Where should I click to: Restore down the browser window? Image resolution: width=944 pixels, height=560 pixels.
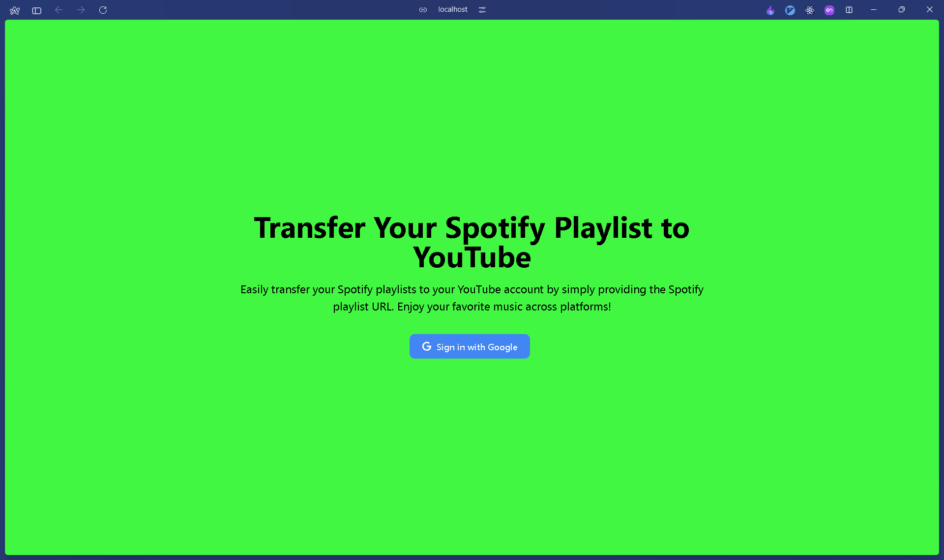[902, 10]
